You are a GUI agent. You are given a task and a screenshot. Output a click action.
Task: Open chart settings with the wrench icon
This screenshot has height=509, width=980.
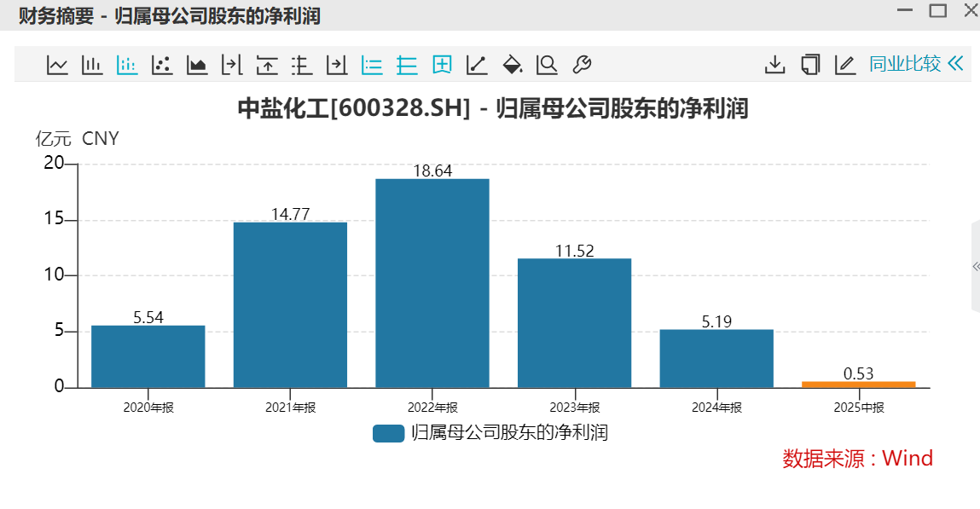click(582, 64)
